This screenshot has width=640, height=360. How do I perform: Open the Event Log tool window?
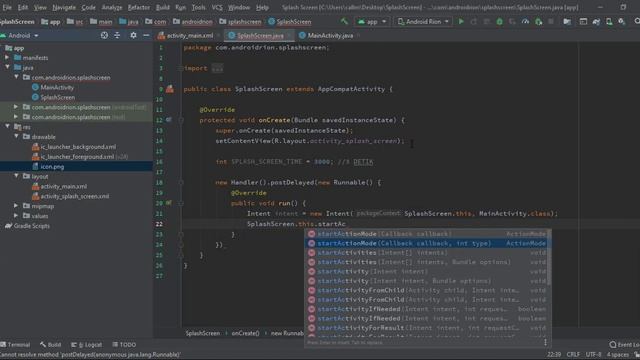click(x=624, y=344)
